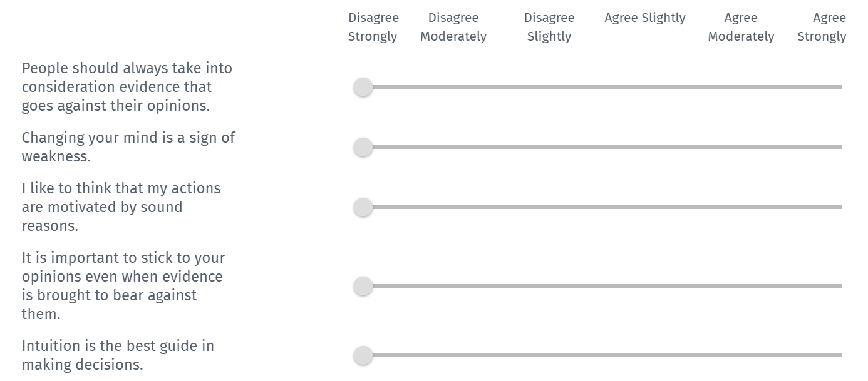The width and height of the screenshot is (868, 381).
Task: Click 'Changing your mind is a sign of weakness' text
Action: [128, 147]
